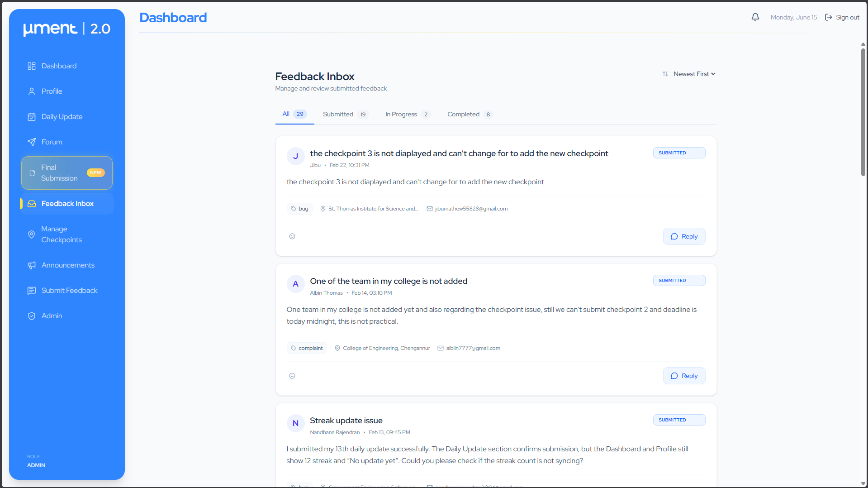Click the Streak update issue title
Image resolution: width=868 pixels, height=488 pixels.
pos(346,421)
